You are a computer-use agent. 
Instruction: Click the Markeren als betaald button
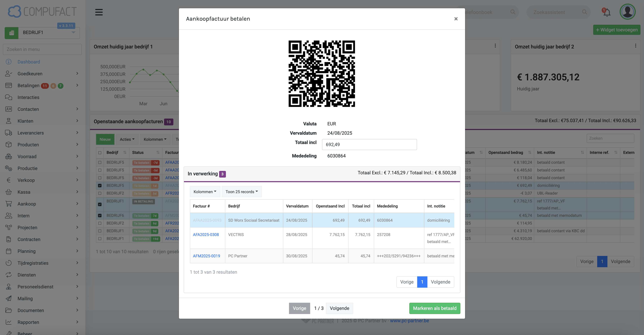pos(435,308)
